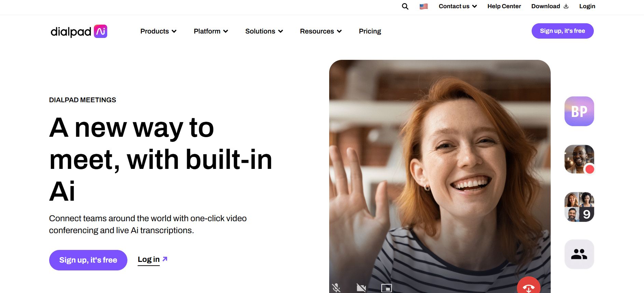Screen dimensions: 644x293
Task: Click header Sign up, it's free button
Action: (x=562, y=31)
